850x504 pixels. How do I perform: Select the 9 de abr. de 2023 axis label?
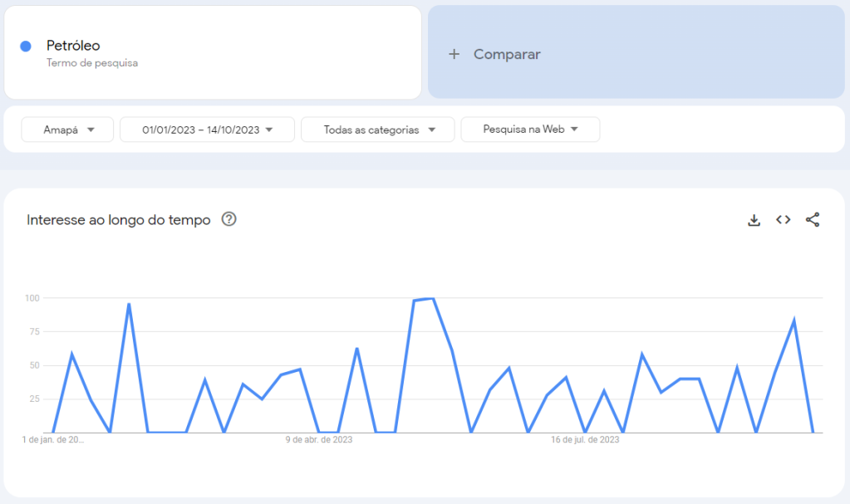tap(319, 439)
